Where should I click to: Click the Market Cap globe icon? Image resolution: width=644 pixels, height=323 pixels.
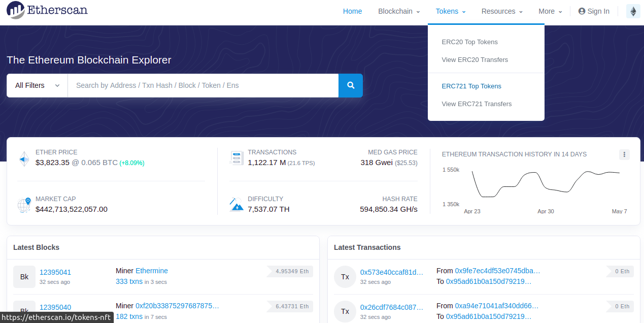point(24,205)
